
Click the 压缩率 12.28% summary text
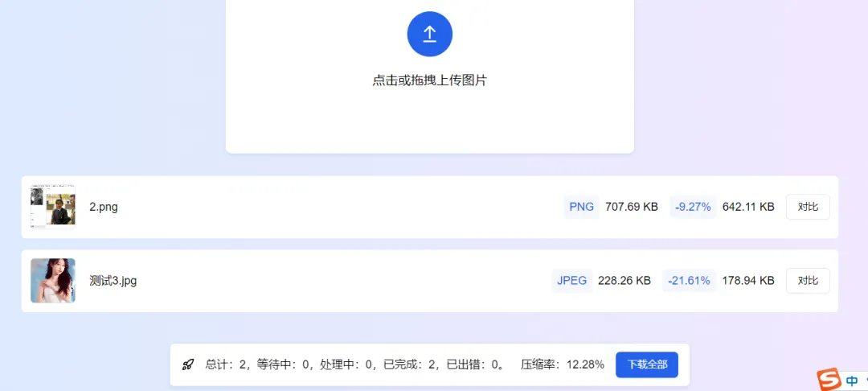point(563,364)
